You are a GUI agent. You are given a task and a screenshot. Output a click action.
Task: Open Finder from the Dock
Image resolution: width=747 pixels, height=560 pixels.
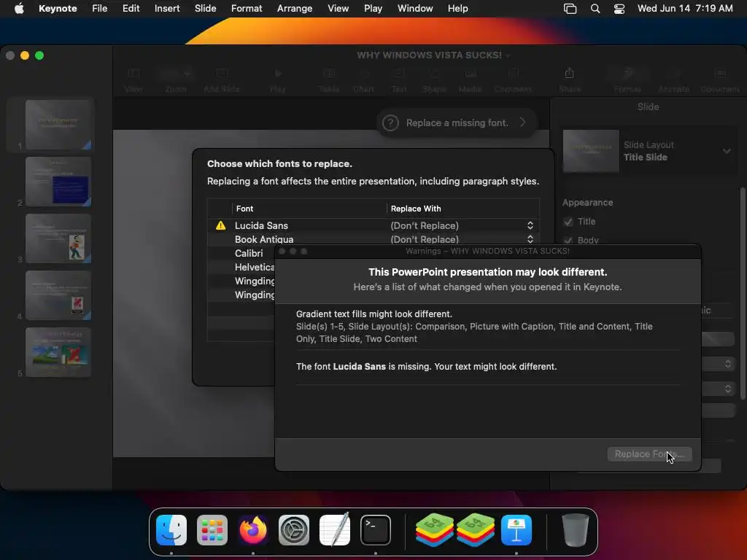[171, 530]
